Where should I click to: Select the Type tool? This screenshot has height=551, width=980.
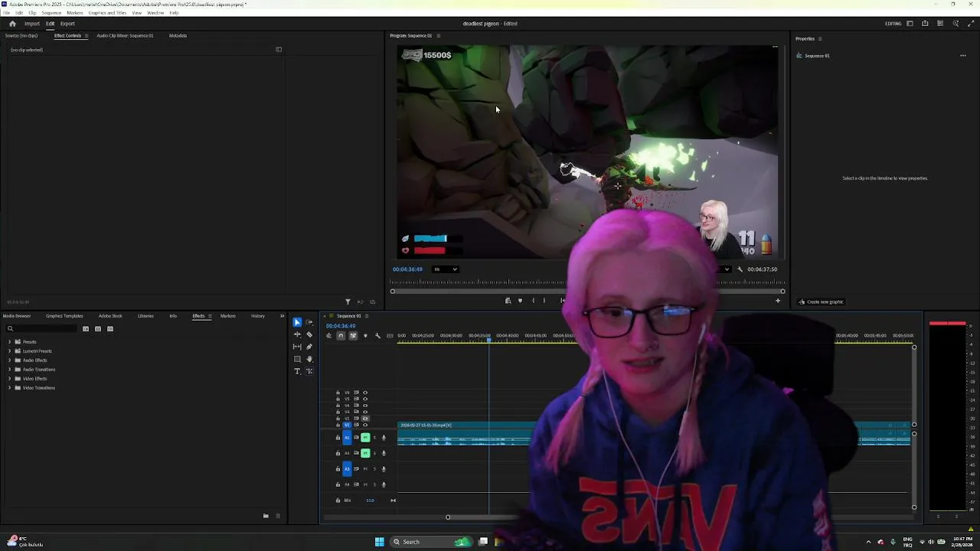click(297, 371)
